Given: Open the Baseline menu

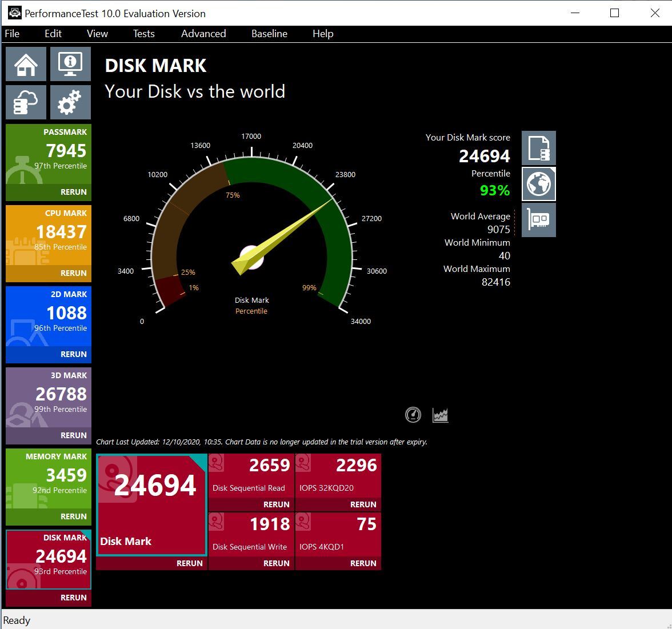Looking at the screenshot, I should pos(270,33).
